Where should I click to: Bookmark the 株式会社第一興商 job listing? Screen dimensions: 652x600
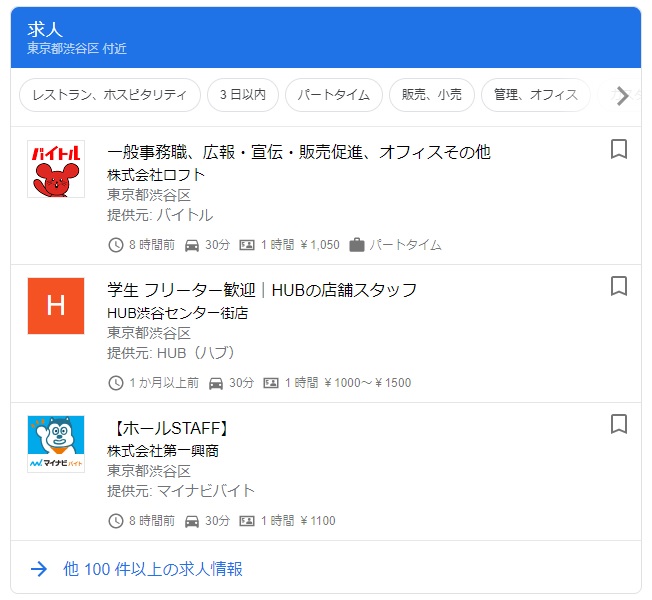618,424
